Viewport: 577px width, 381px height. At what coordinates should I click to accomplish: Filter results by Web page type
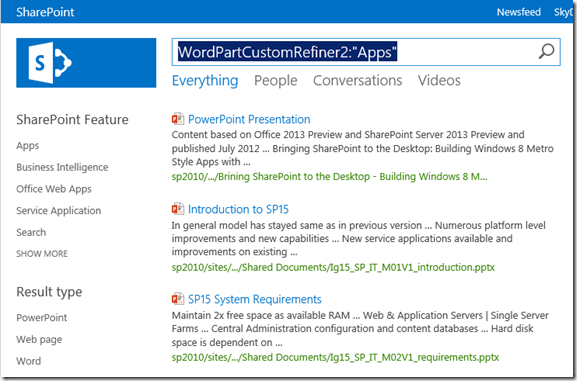pos(39,339)
